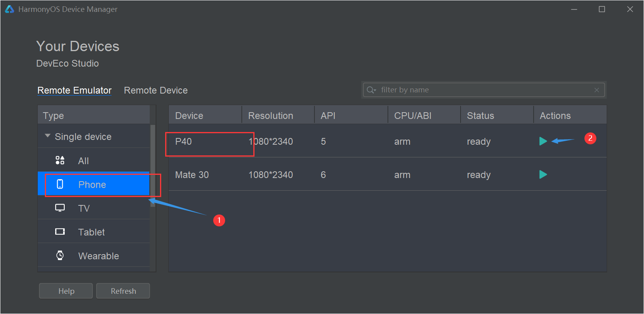
Task: Click ready status in Mate 30 row
Action: (x=479, y=175)
